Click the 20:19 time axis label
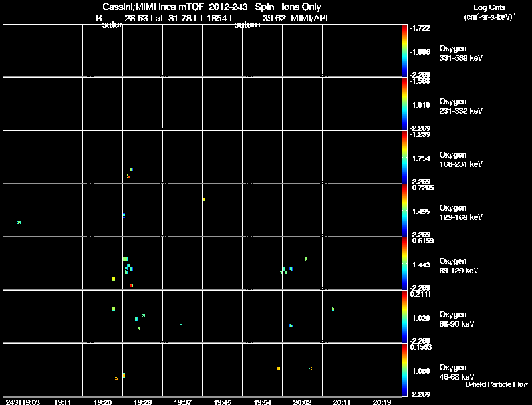Image resolution: width=532 pixels, height=405 pixels. (382, 402)
